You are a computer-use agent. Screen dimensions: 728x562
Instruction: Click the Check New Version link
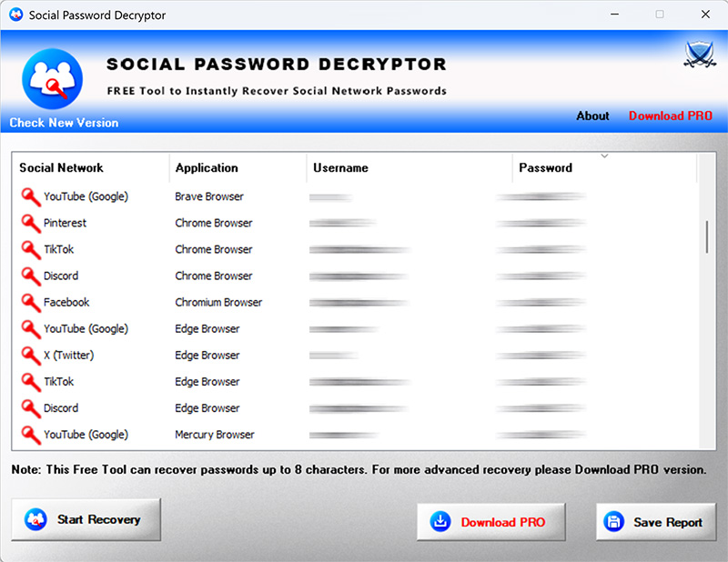(64, 123)
